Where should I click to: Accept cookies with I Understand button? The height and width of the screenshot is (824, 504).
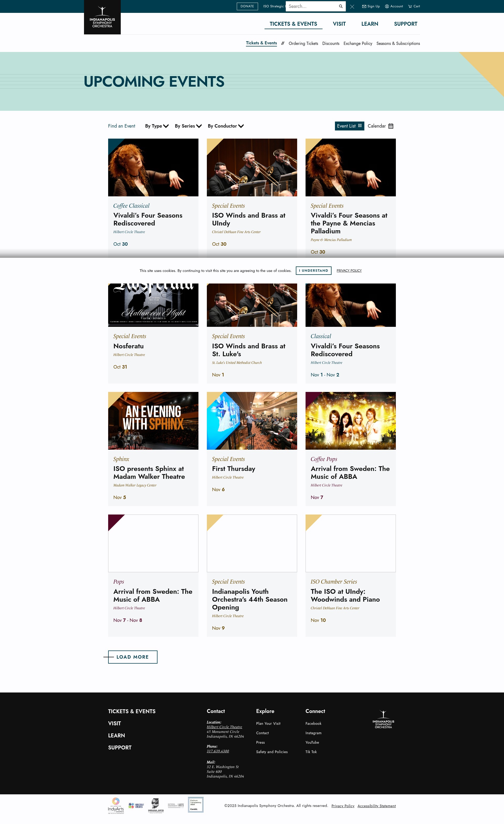click(x=313, y=271)
